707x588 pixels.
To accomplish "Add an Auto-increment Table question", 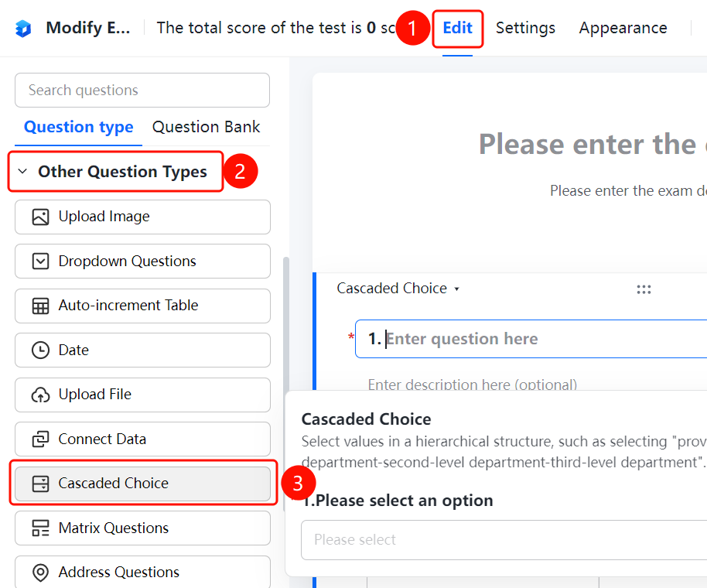I will tap(142, 306).
